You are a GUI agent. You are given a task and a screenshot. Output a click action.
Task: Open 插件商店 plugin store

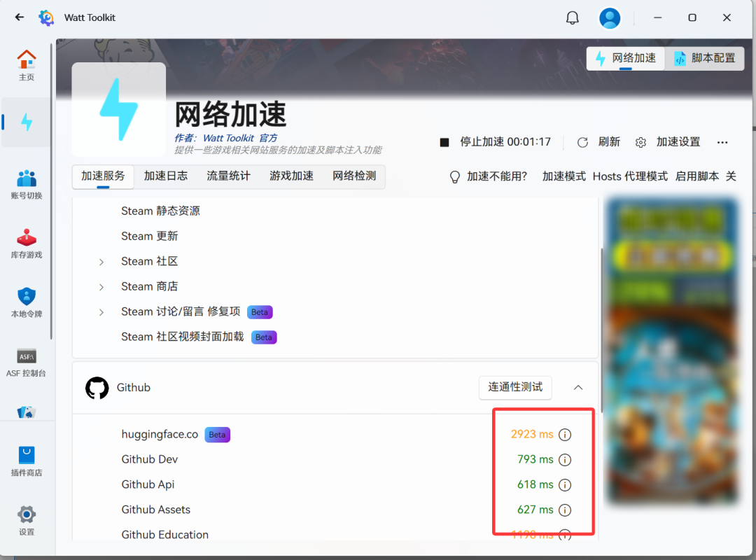tap(27, 461)
